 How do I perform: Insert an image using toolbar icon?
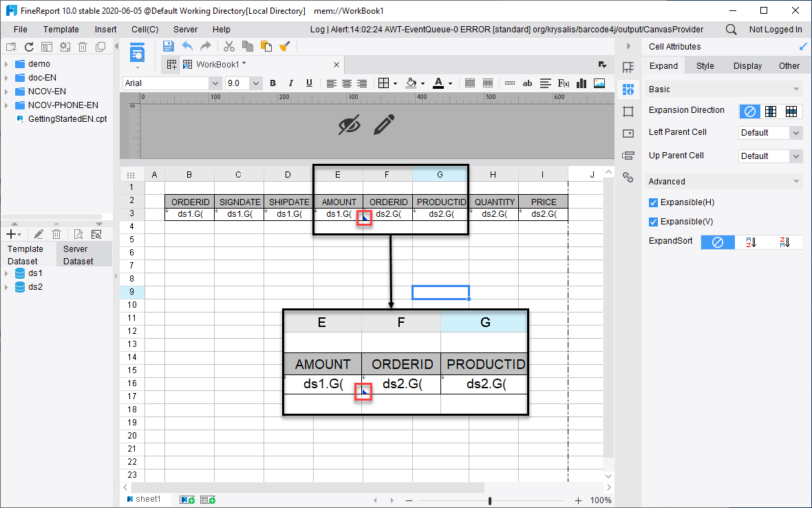point(598,83)
